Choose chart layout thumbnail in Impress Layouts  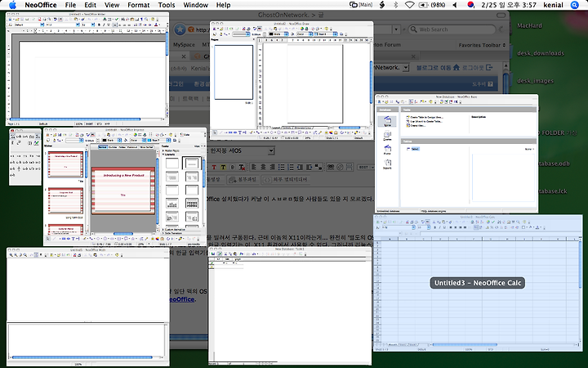coord(172,203)
